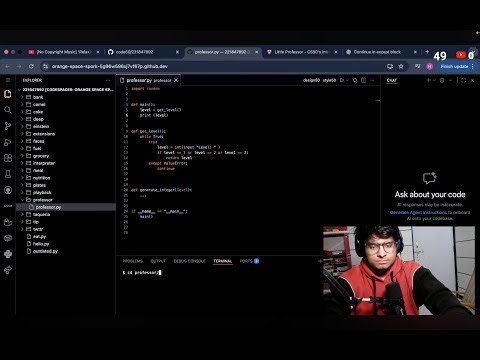480x360 pixels.
Task: Click style50 editor action
Action: (x=329, y=80)
